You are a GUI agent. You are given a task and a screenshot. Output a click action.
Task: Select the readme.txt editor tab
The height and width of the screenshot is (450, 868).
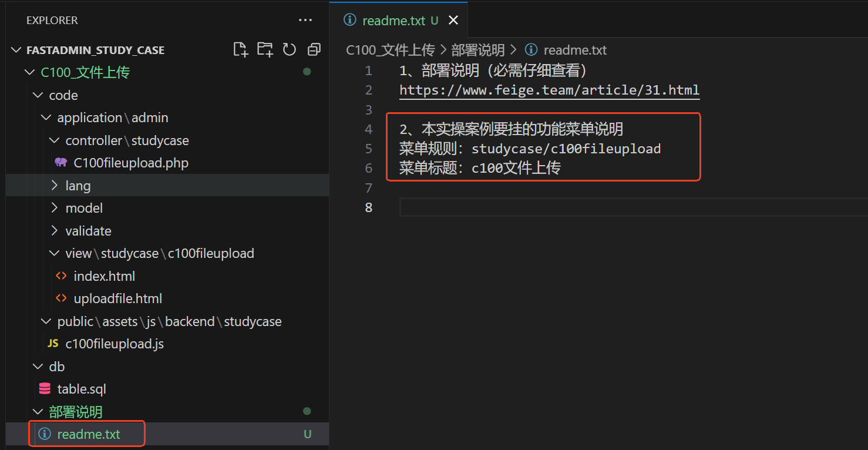point(399,21)
